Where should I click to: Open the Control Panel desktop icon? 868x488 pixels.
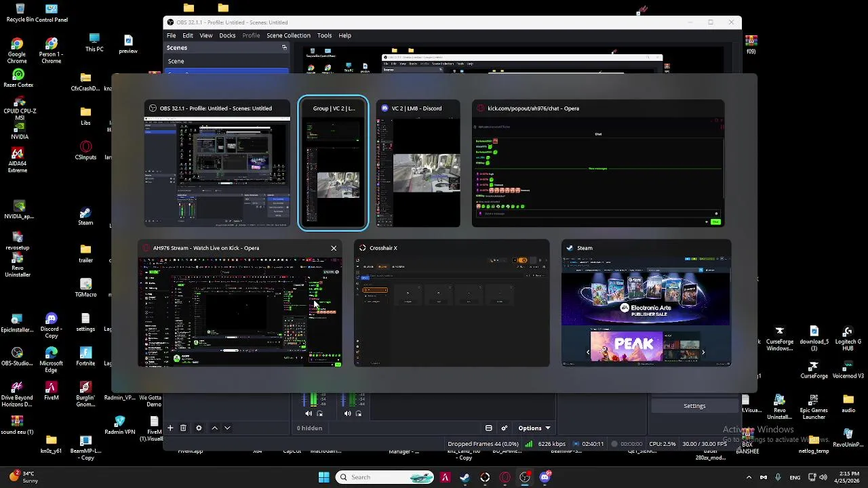pos(52,13)
